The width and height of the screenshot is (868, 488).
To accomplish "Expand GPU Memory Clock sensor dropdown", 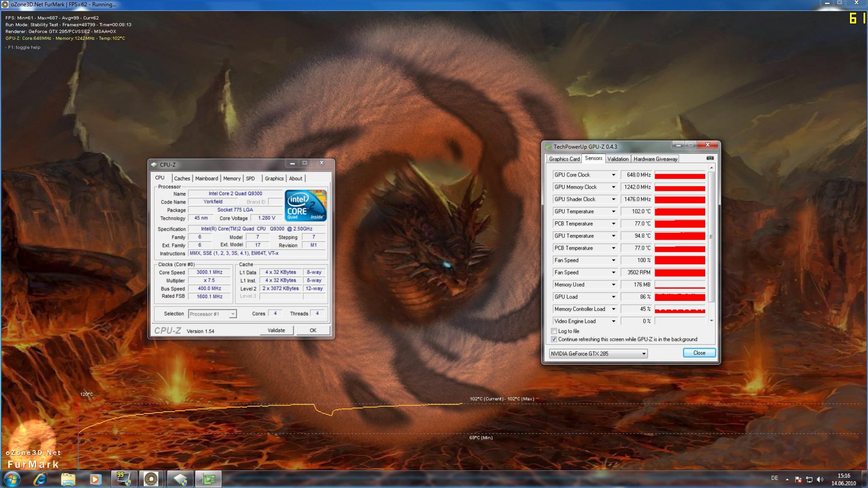I will [613, 187].
